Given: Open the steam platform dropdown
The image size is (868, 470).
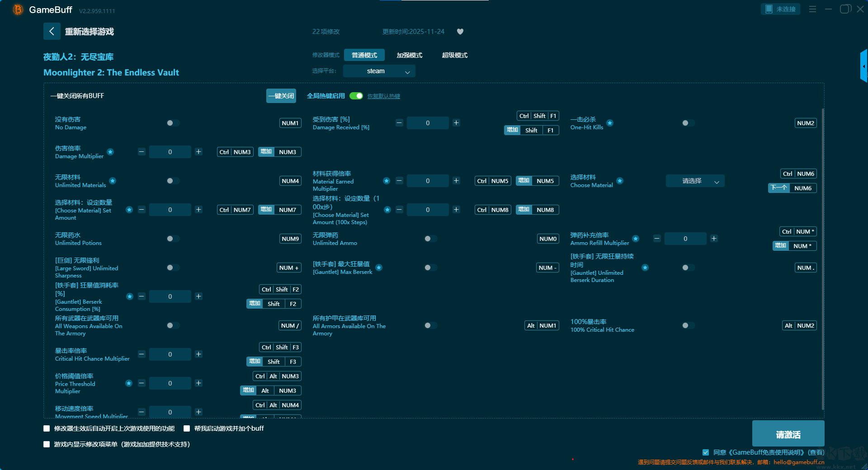Looking at the screenshot, I should tap(379, 71).
